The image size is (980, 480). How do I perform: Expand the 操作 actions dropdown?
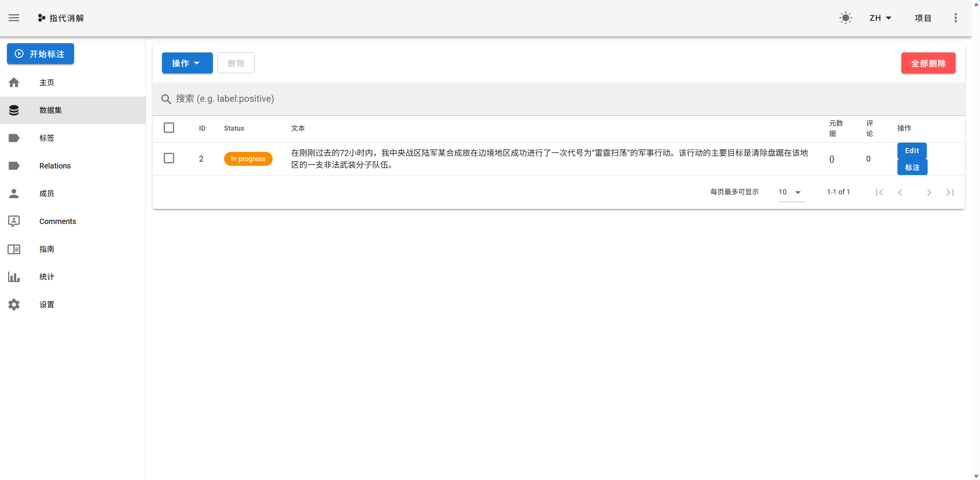187,63
